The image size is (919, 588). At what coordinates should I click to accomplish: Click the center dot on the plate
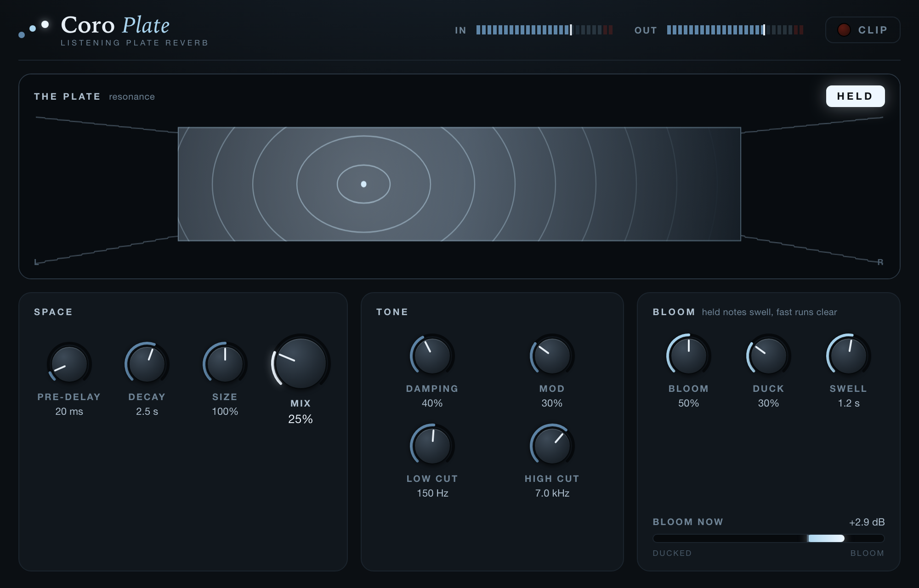pyautogui.click(x=363, y=184)
